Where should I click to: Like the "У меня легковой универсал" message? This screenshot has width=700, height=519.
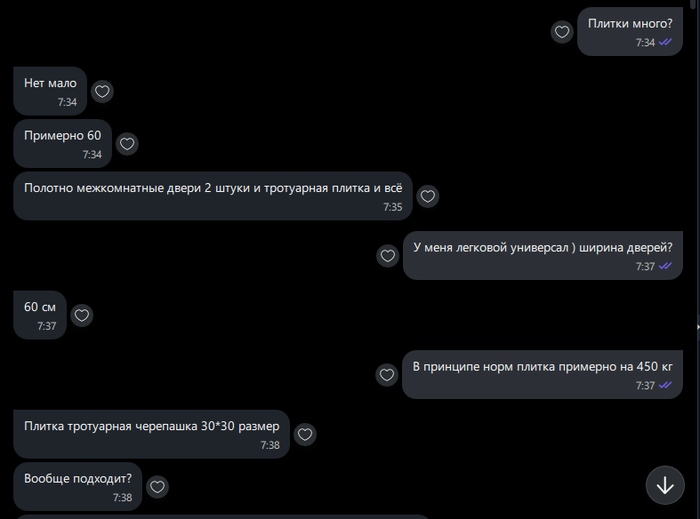pyautogui.click(x=388, y=256)
